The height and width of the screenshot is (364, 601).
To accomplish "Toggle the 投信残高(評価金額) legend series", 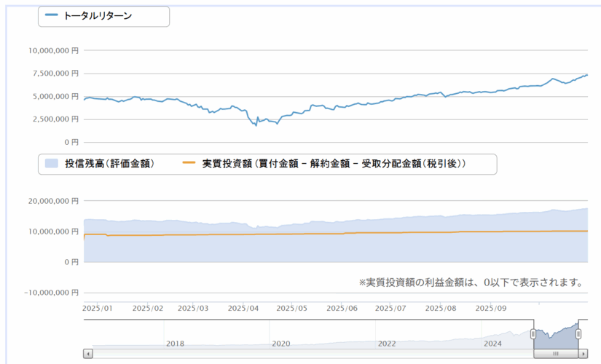I will point(108,164).
